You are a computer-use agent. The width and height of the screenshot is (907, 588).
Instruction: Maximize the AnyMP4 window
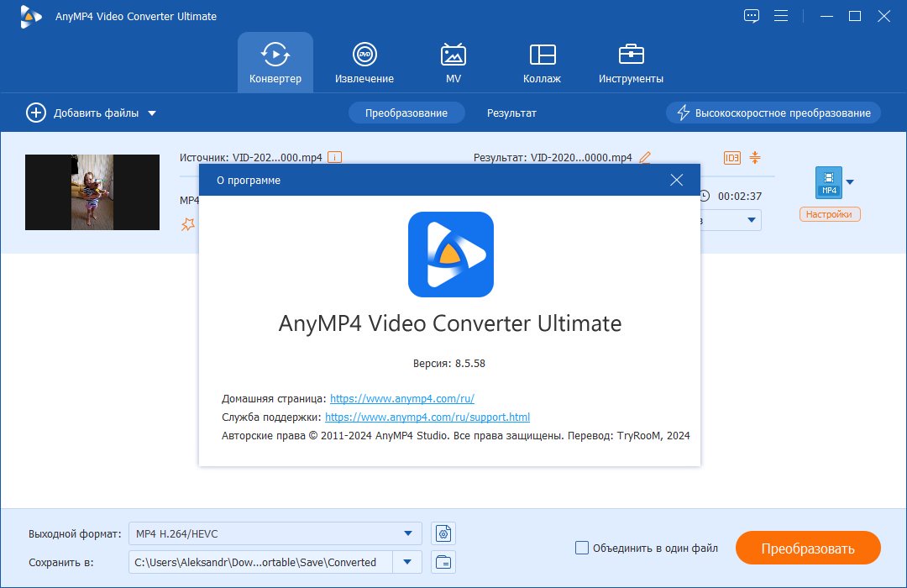[855, 16]
